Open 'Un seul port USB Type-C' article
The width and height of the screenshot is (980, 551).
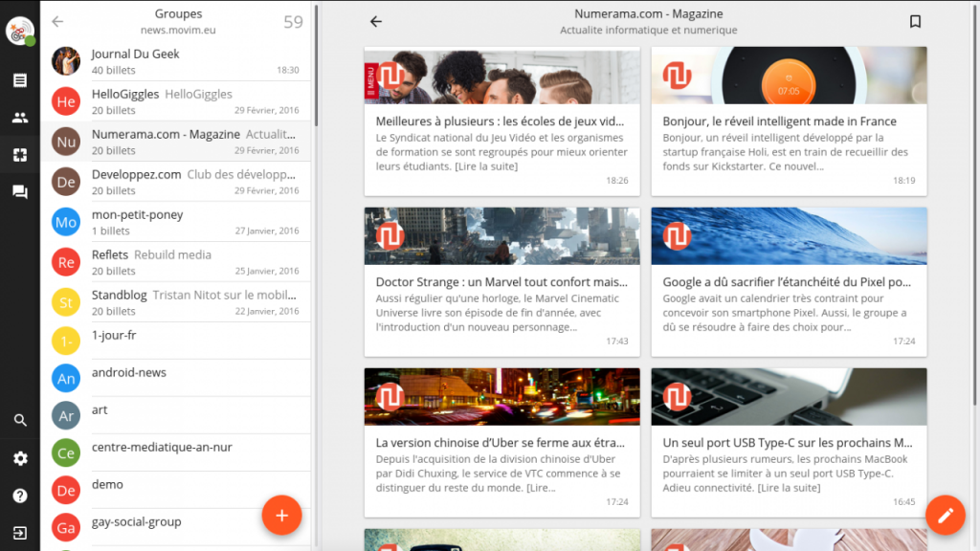click(788, 442)
